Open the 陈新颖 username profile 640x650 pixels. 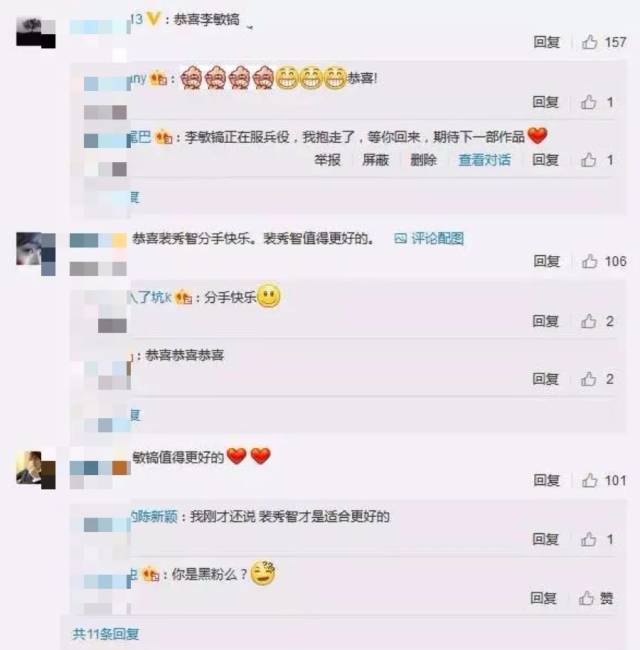tap(154, 517)
